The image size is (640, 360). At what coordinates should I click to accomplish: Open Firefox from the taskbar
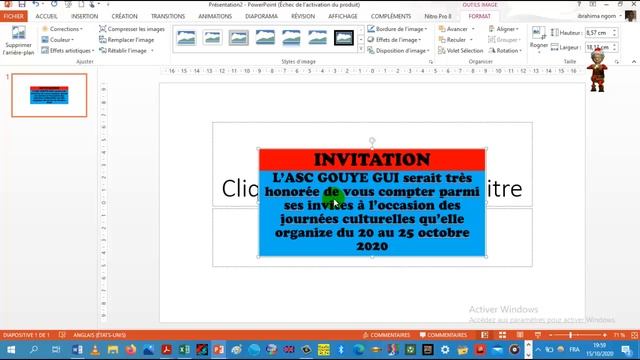coord(131,350)
